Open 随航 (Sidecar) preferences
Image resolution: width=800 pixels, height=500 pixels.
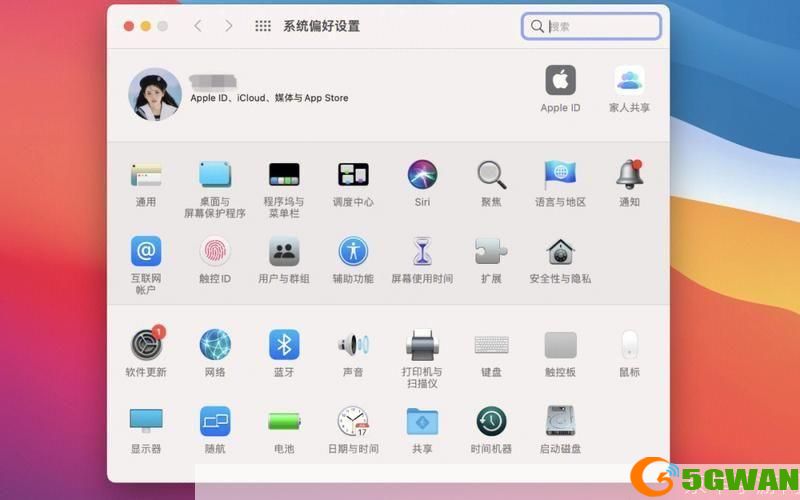click(x=215, y=421)
